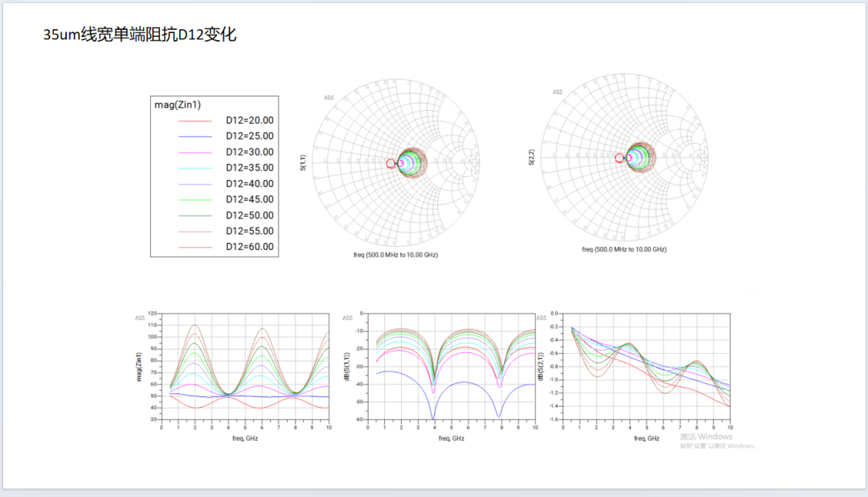The height and width of the screenshot is (497, 868).
Task: Click the blue D12=25.00 legend line
Action: 194,136
